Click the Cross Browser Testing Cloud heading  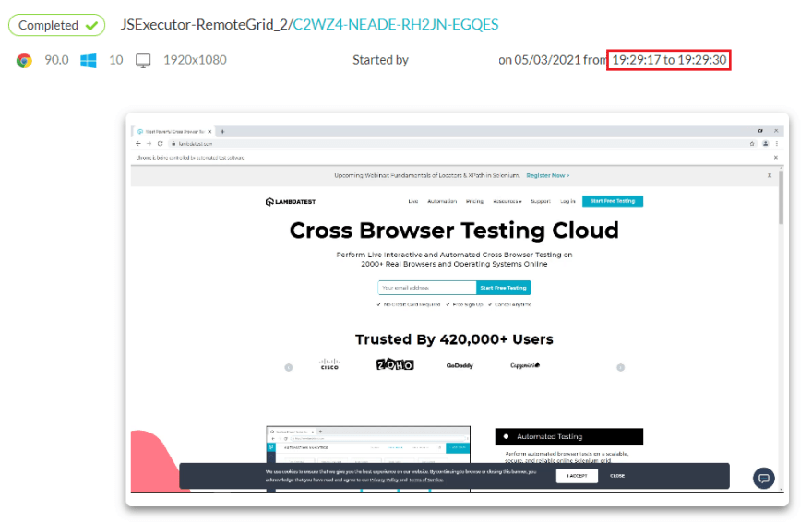[x=454, y=231]
